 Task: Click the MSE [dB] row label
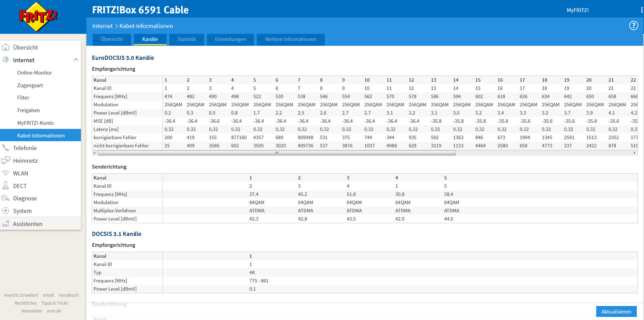[103, 121]
